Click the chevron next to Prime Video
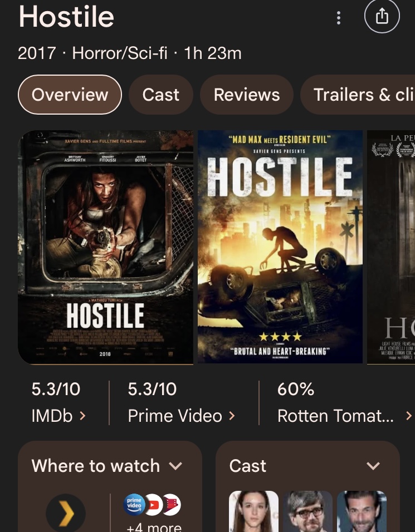The width and height of the screenshot is (415, 532). tap(232, 416)
